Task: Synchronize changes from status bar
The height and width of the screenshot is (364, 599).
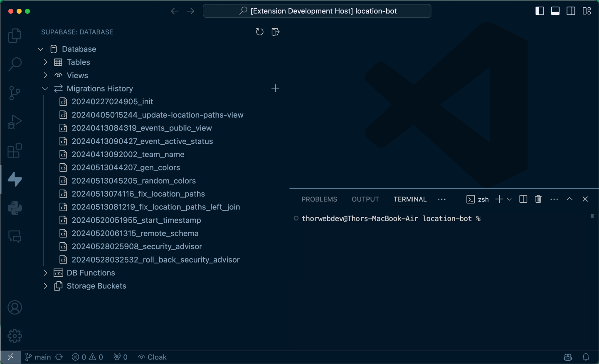Action: (x=59, y=357)
